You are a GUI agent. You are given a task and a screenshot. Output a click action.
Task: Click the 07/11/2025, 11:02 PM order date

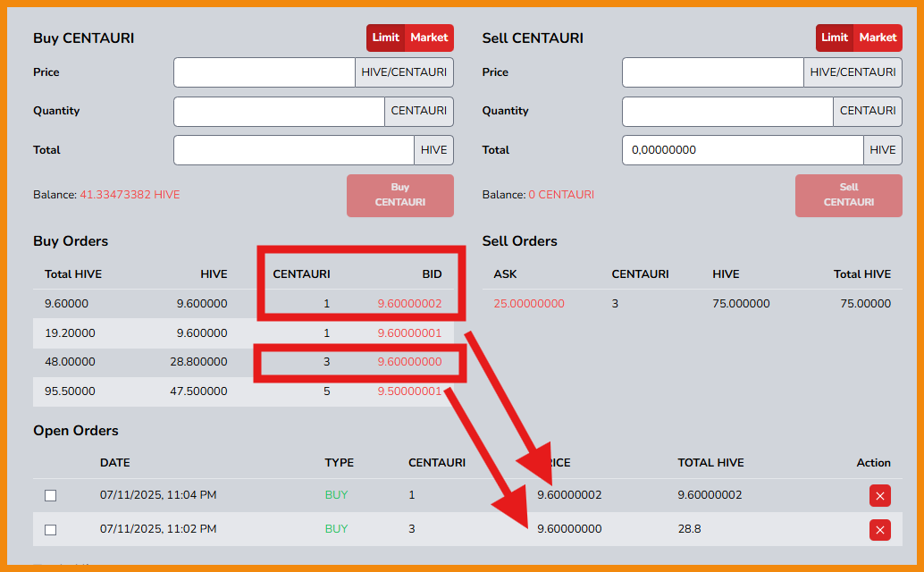tap(158, 529)
